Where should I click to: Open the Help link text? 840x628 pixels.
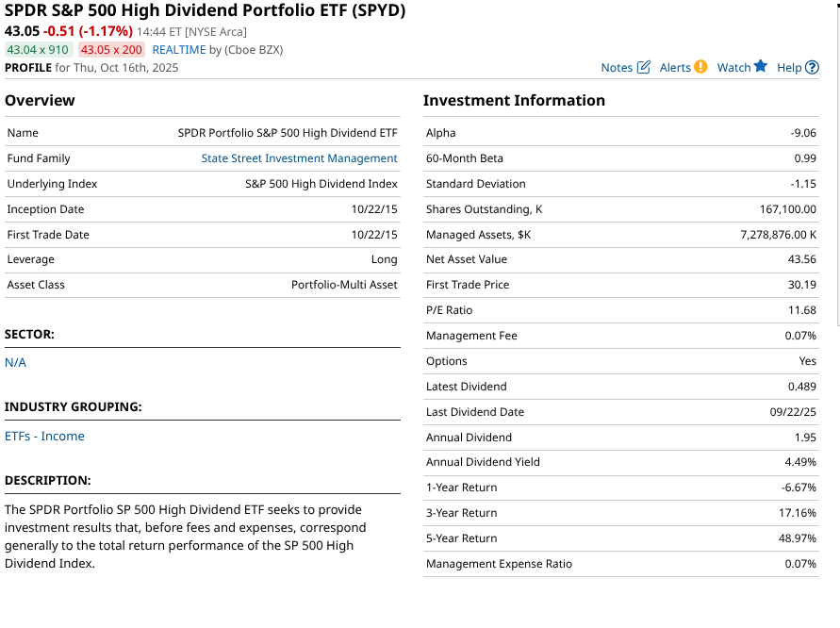click(x=789, y=68)
